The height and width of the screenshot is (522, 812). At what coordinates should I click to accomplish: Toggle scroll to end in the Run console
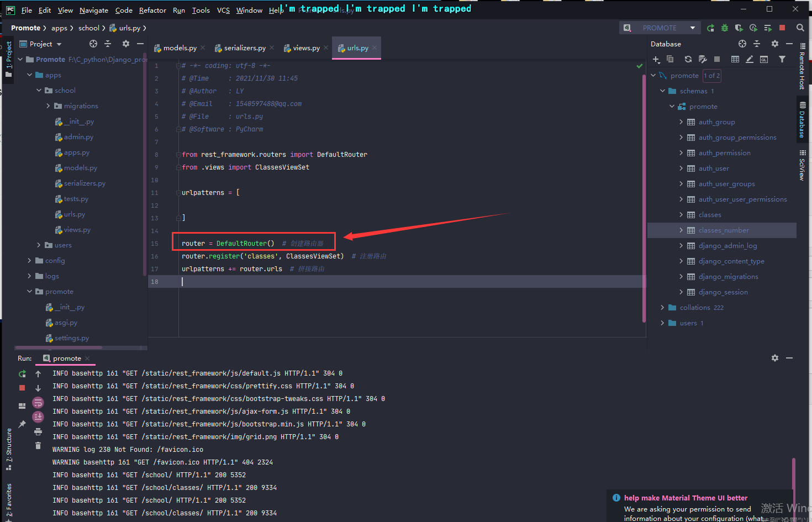pos(38,416)
